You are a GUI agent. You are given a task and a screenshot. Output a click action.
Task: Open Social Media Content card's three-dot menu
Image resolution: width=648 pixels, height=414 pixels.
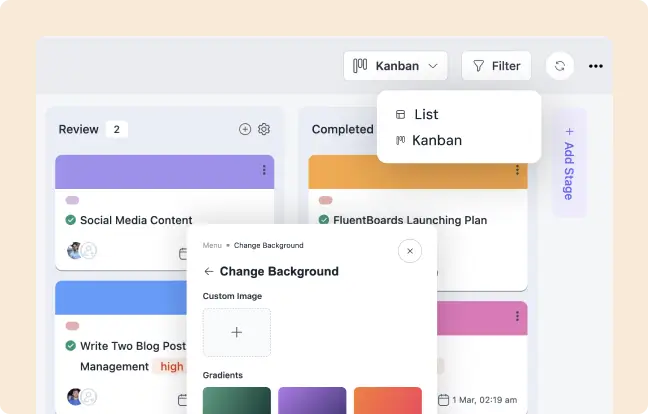pos(264,170)
